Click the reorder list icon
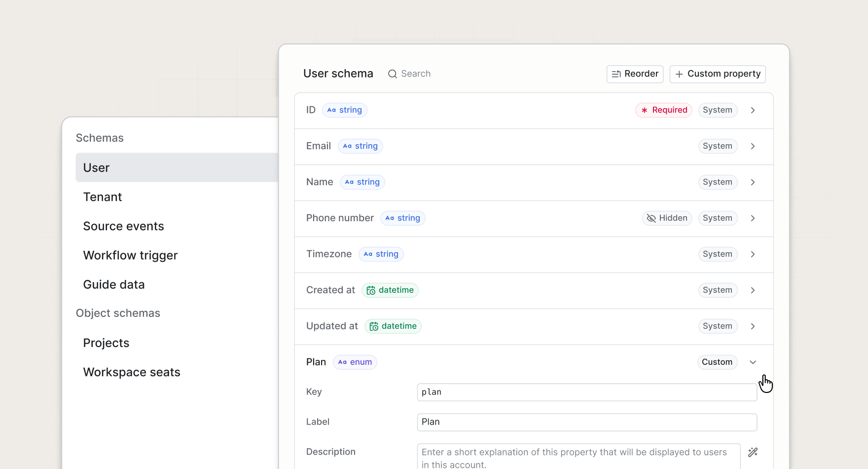Screen dimensions: 868x469 pyautogui.click(x=616, y=74)
